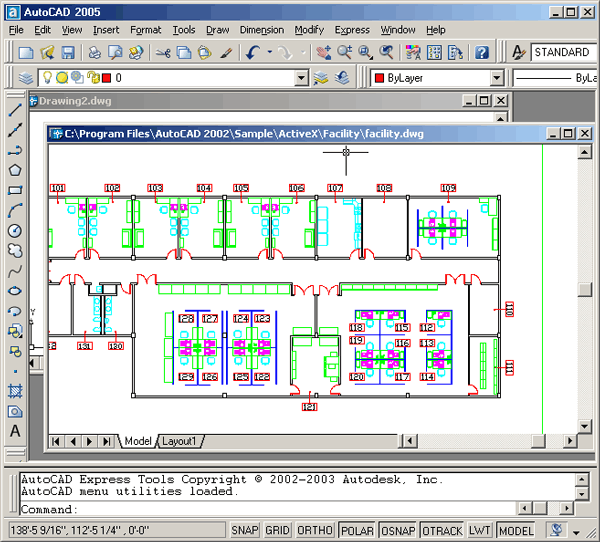Click the Command line input field
The width and height of the screenshot is (600, 542).
tap(268, 509)
